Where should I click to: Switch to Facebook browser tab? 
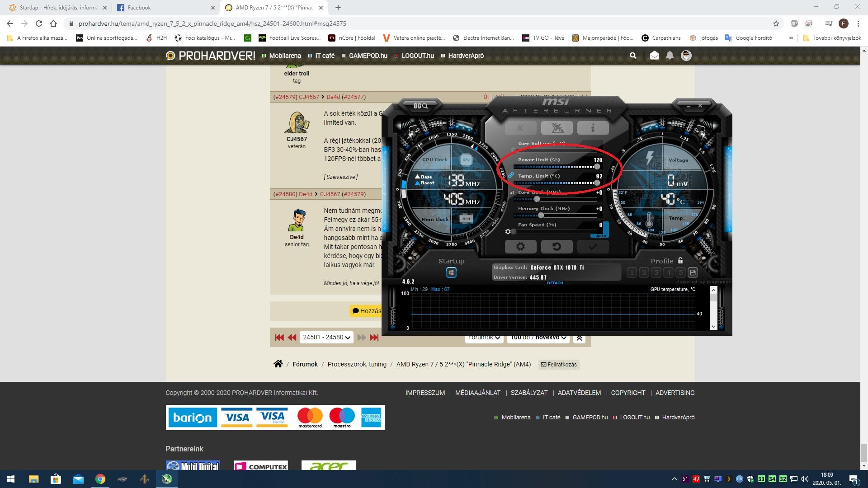[x=166, y=8]
